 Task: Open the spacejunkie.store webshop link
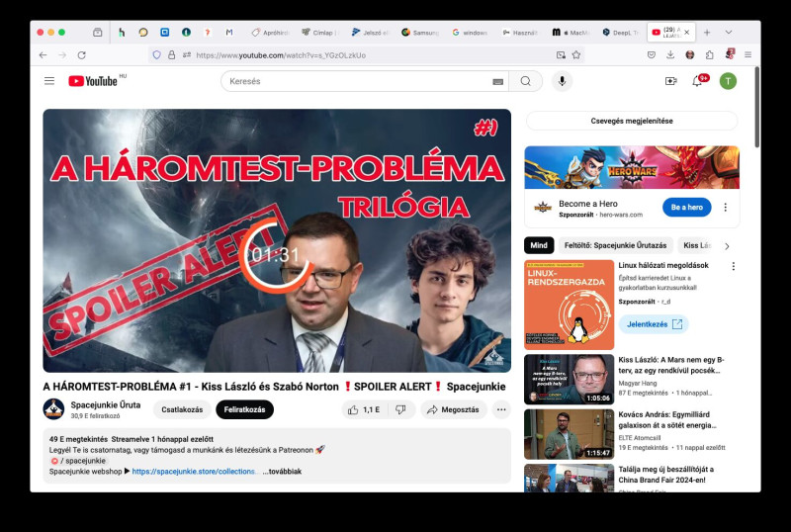tap(196, 472)
